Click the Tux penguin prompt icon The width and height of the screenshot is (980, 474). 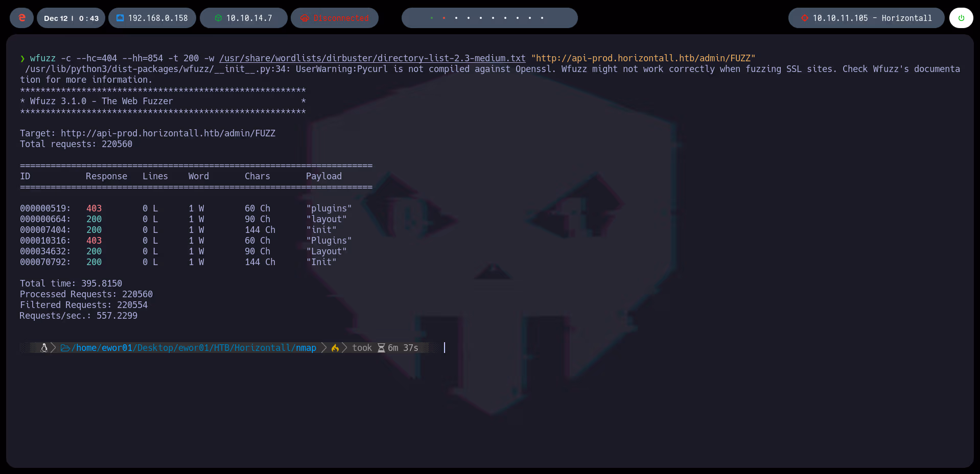(x=44, y=348)
